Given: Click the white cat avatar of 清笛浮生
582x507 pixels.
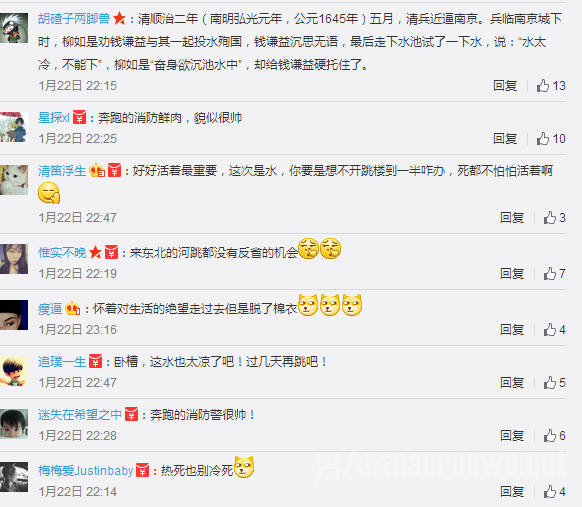Looking at the screenshot, I should coord(14,180).
